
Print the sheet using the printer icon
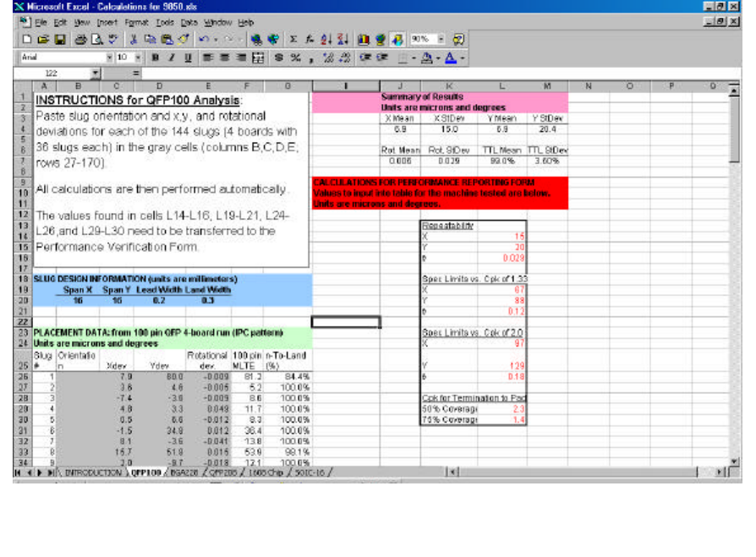pos(80,40)
